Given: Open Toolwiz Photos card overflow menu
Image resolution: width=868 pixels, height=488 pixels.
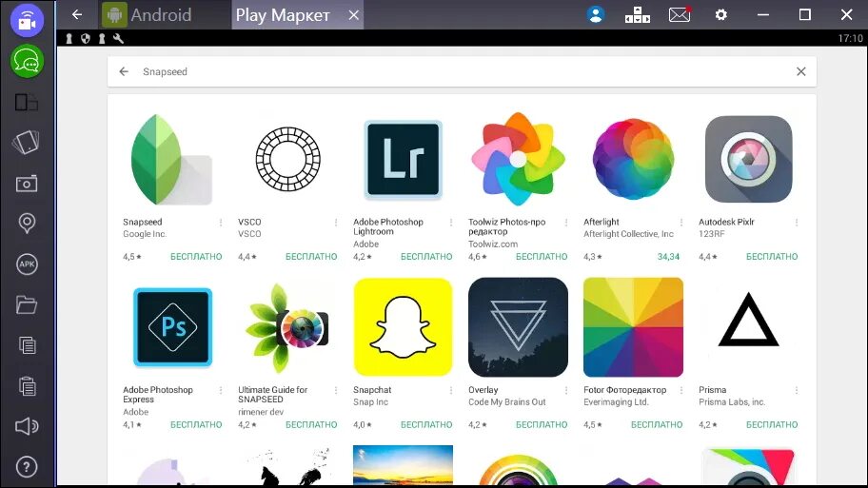Looking at the screenshot, I should click(566, 223).
